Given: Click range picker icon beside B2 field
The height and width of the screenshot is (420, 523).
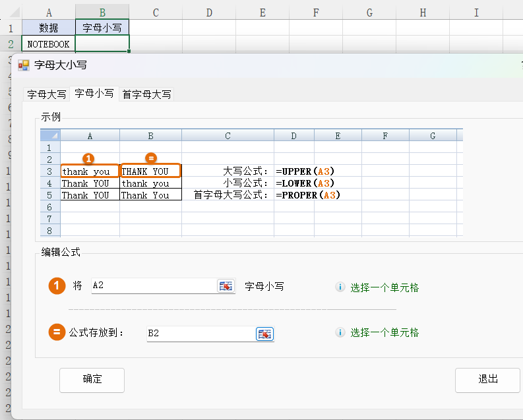Looking at the screenshot, I should click(264, 334).
